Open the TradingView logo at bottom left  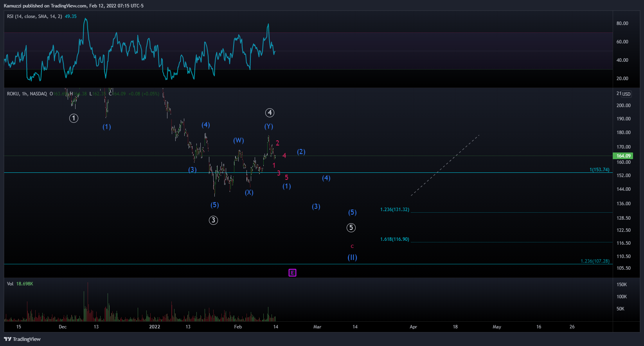(x=22, y=339)
